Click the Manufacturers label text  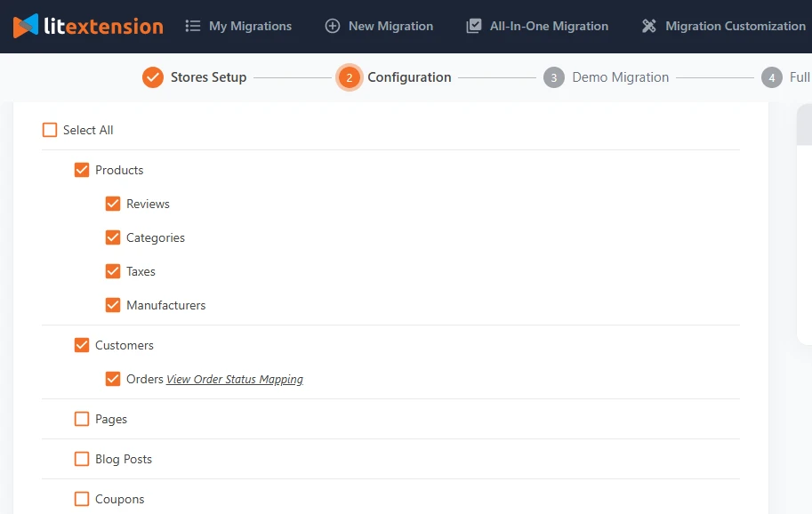coord(165,305)
